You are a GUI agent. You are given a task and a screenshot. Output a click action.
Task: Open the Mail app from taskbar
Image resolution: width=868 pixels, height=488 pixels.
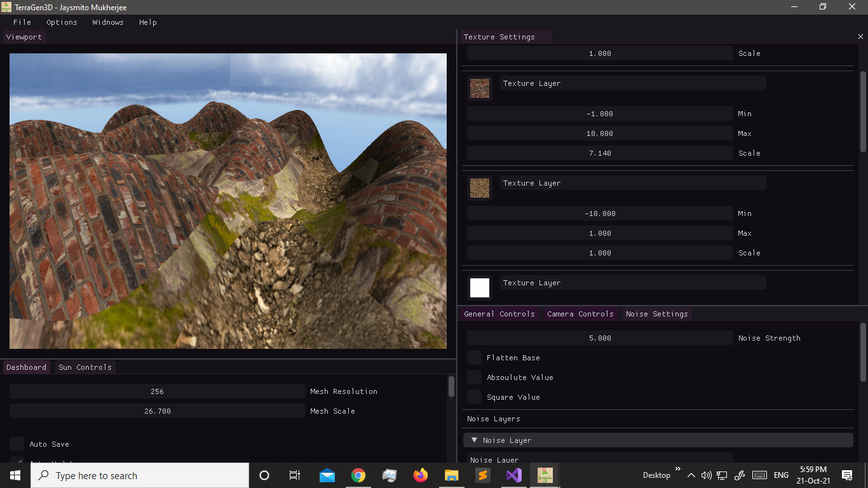pyautogui.click(x=327, y=475)
